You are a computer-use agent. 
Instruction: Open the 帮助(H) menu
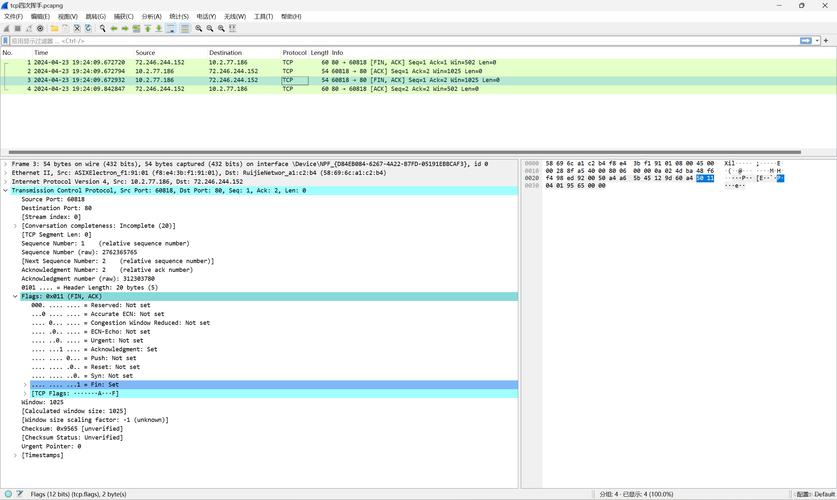291,17
